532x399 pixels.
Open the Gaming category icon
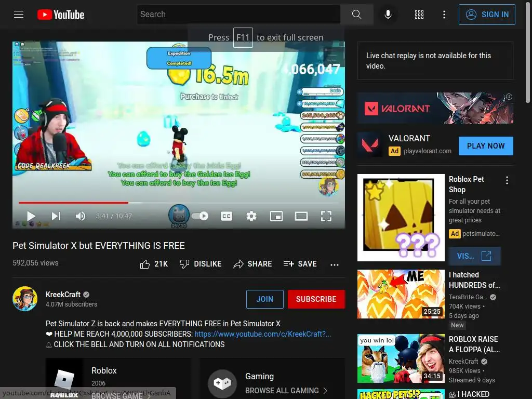coord(222,383)
